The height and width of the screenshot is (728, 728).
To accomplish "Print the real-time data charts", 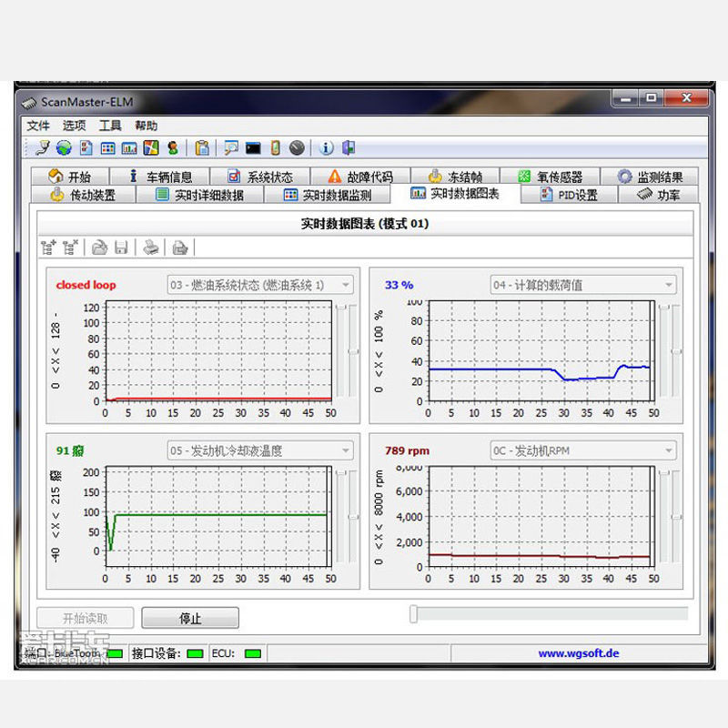I will (151, 247).
